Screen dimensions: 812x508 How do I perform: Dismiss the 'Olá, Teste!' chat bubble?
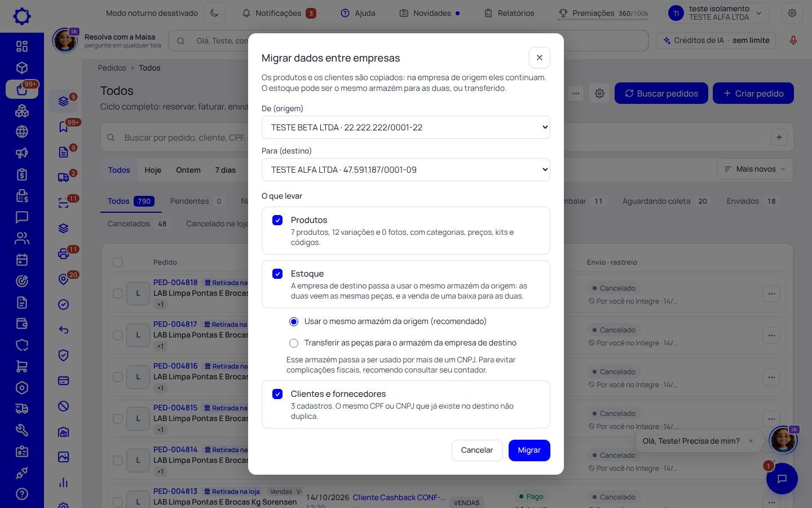(x=751, y=441)
